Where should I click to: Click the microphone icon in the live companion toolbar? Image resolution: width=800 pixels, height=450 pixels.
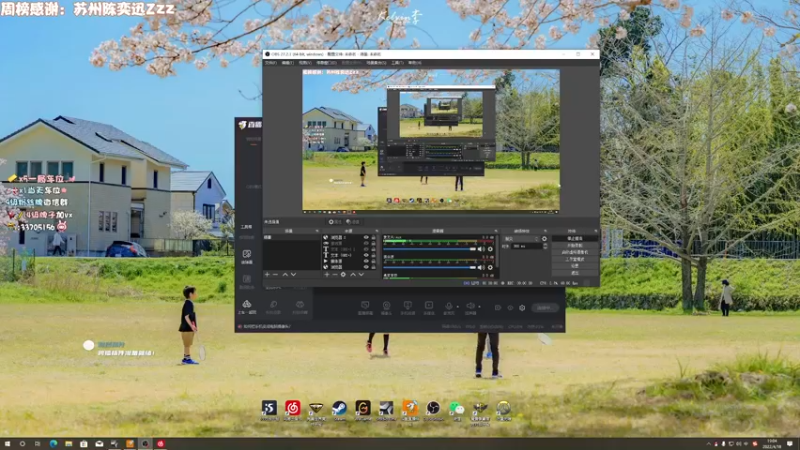[x=449, y=306]
